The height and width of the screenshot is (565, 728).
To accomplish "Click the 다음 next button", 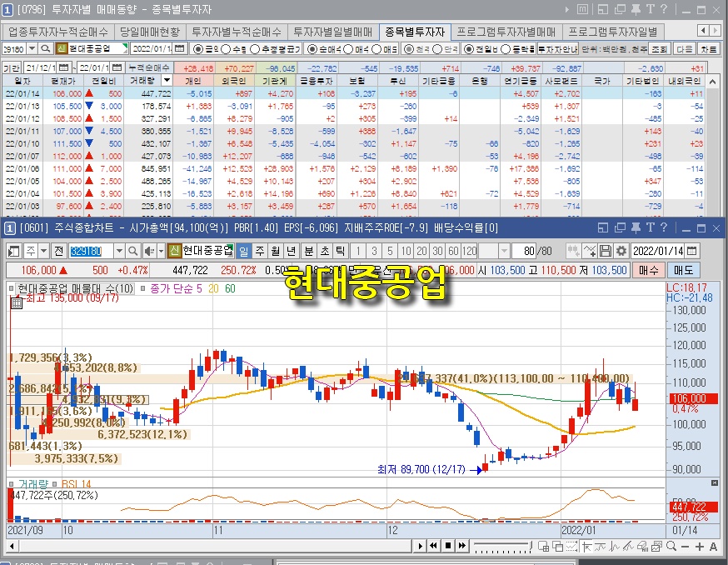I will click(684, 49).
